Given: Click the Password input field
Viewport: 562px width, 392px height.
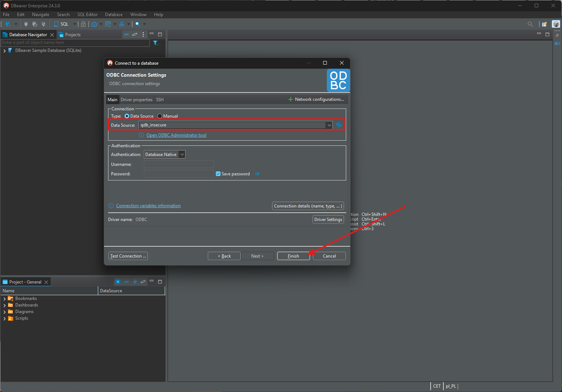Looking at the screenshot, I should pos(179,174).
